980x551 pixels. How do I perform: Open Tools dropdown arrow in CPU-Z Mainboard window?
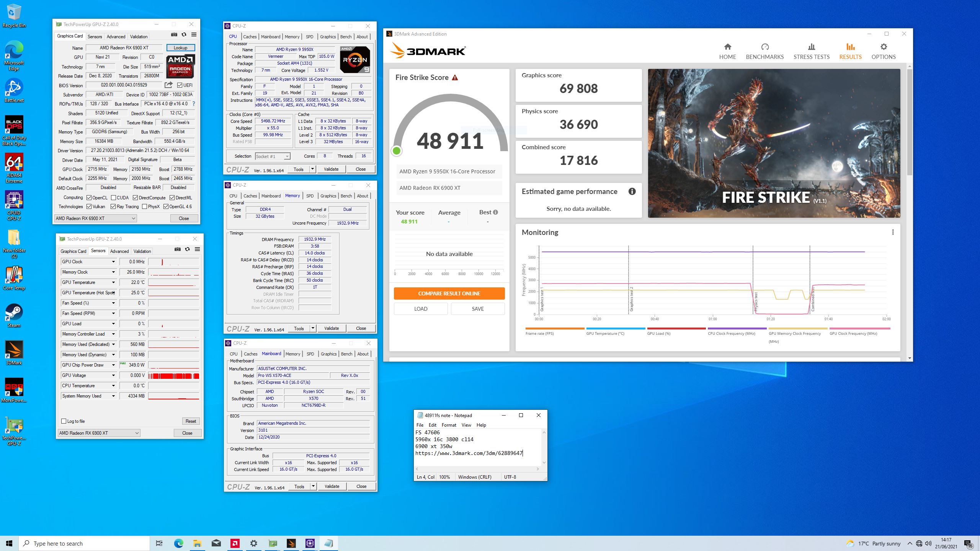[313, 486]
